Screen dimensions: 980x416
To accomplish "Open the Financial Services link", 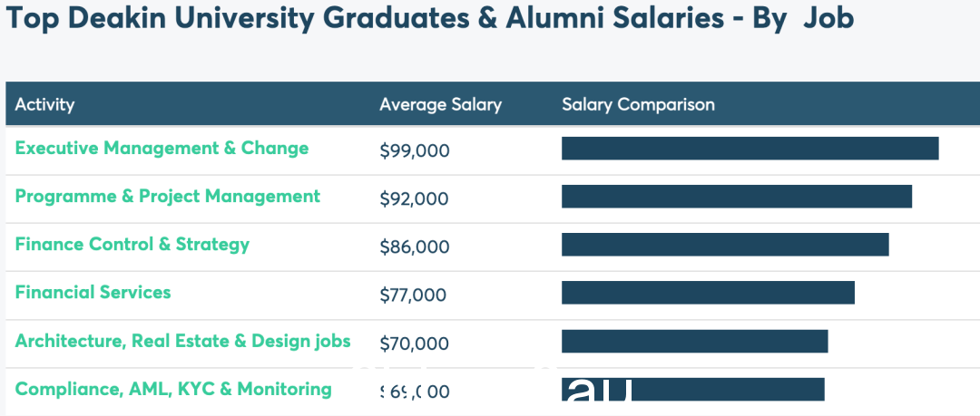I will [x=93, y=293].
